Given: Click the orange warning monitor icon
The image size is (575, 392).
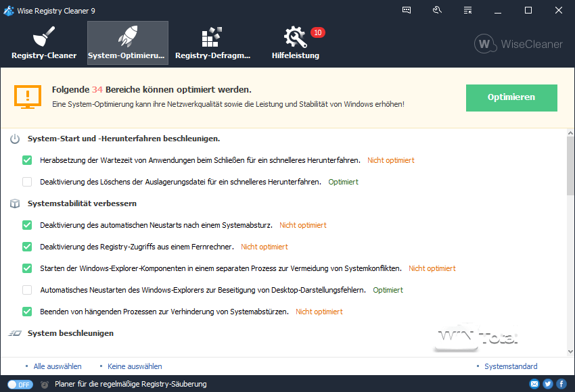Looking at the screenshot, I should click(28, 97).
